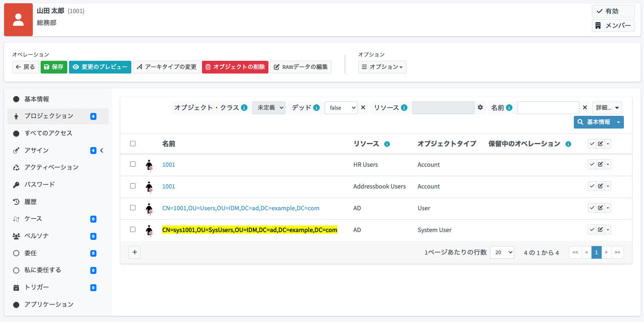
Task: Click the 名前 filter text field
Action: (x=548, y=108)
